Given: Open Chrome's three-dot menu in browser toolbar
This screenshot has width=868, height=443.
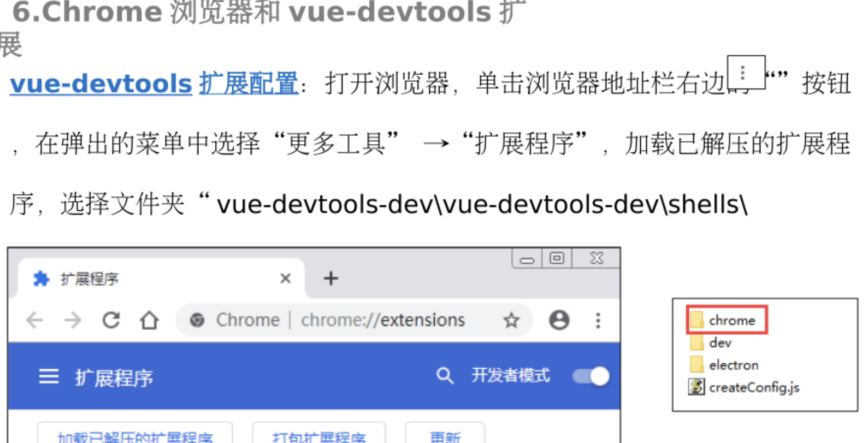Looking at the screenshot, I should (x=598, y=320).
